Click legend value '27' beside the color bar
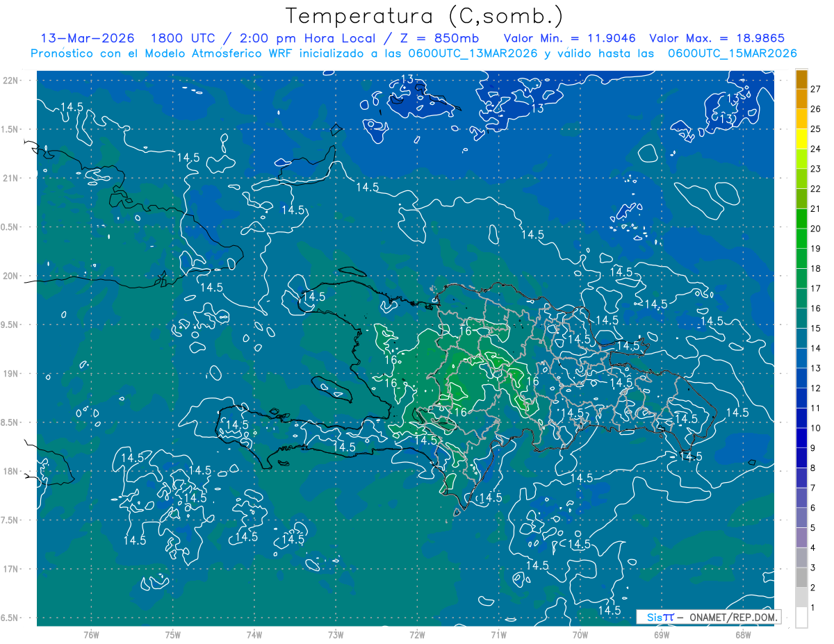The width and height of the screenshot is (834, 644). [816, 89]
